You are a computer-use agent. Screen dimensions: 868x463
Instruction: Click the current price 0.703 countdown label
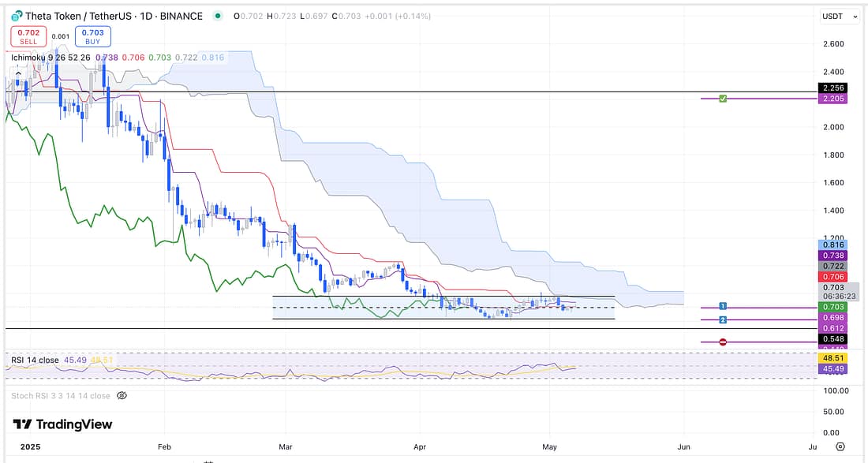pyautogui.click(x=833, y=292)
